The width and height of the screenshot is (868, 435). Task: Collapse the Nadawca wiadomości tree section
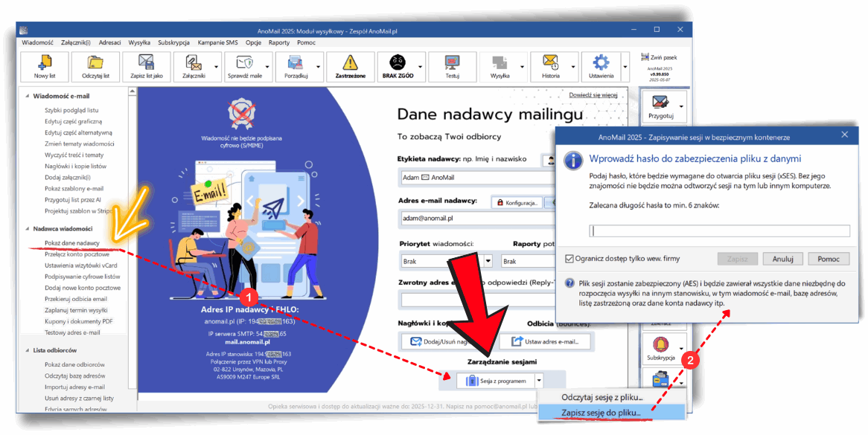tap(27, 229)
